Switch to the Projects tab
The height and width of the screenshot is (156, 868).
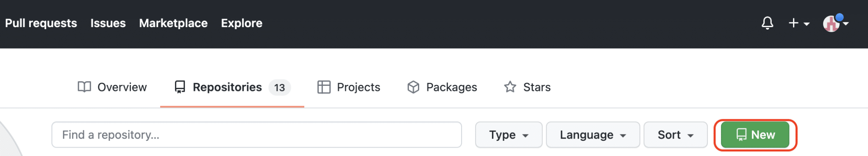click(349, 87)
